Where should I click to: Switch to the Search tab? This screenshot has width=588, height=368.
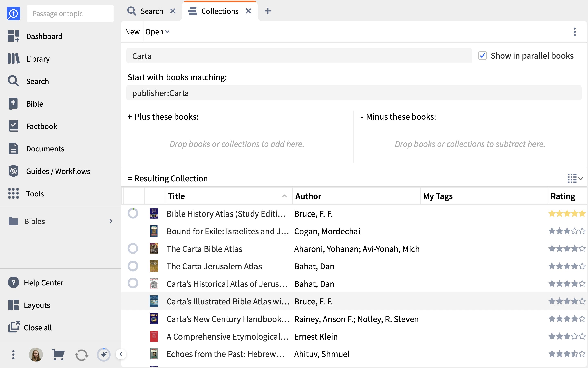pos(152,11)
